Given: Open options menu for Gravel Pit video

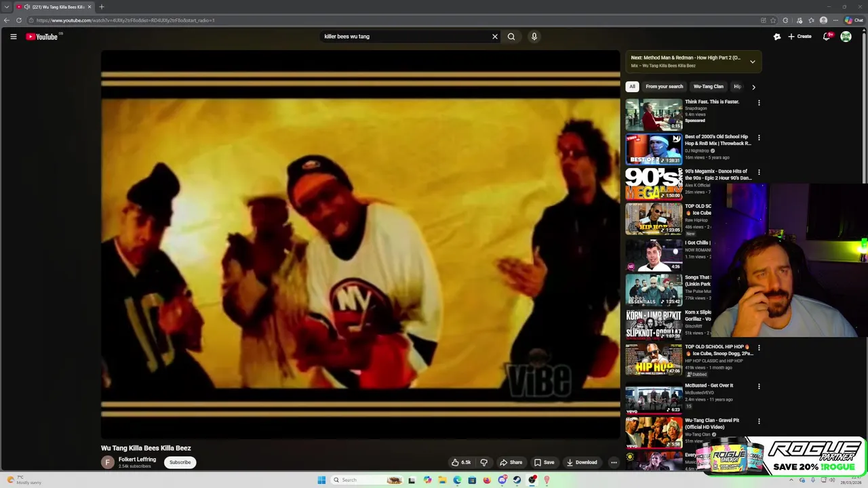Looking at the screenshot, I should (759, 422).
